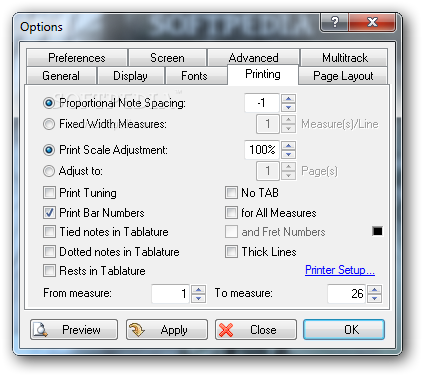Enable Tied notes in Tablature

pyautogui.click(x=49, y=232)
